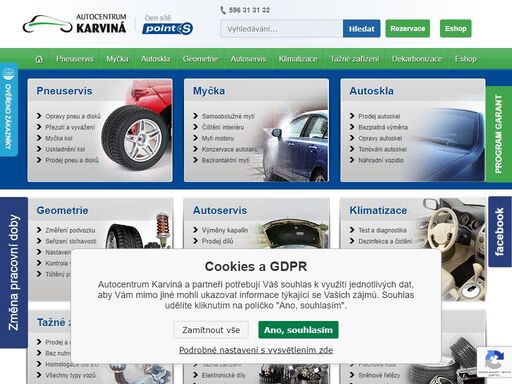Screen dimensions: 512x384
Task: Open the Myčka card heading
Action: pyautogui.click(x=209, y=91)
